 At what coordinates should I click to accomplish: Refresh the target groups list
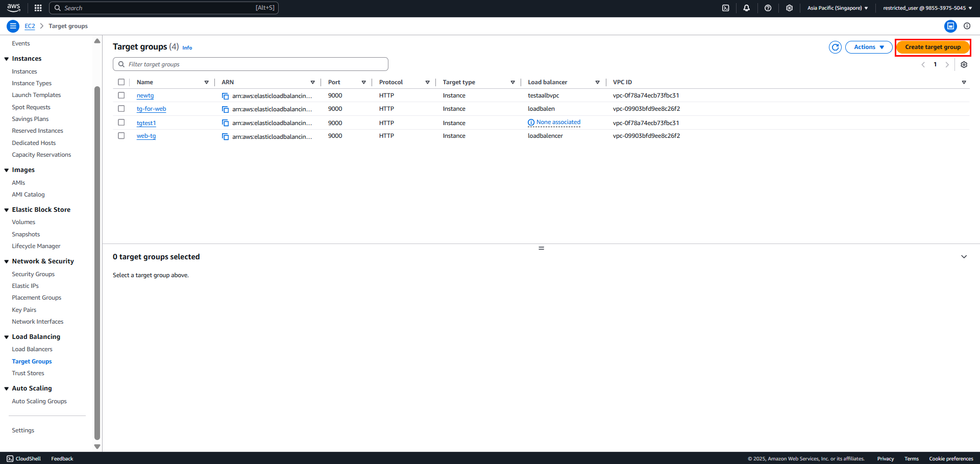click(x=835, y=47)
